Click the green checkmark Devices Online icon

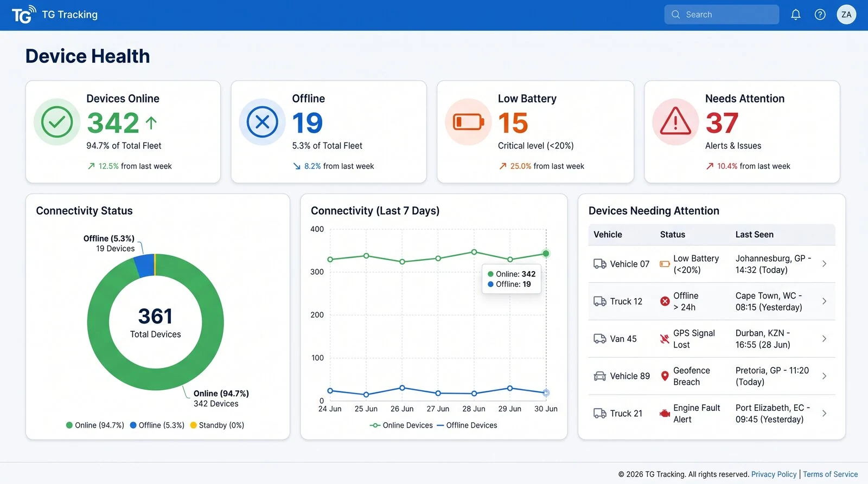(57, 122)
